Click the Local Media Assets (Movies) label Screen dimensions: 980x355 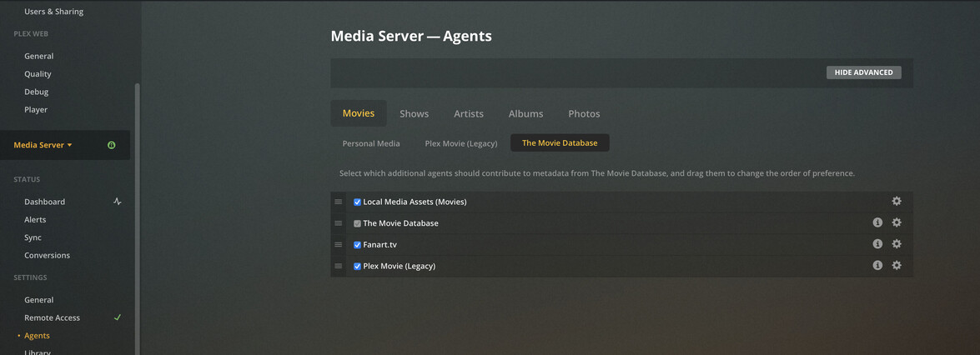(415, 202)
